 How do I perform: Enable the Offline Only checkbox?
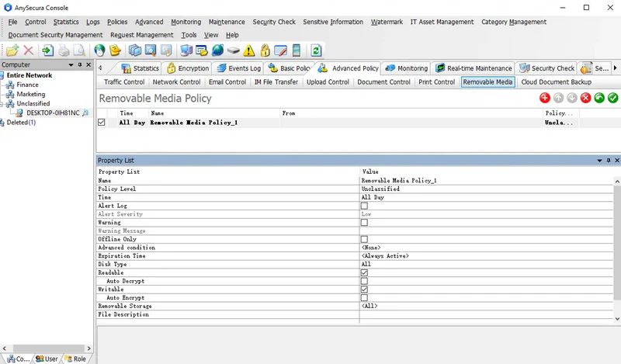(364, 239)
